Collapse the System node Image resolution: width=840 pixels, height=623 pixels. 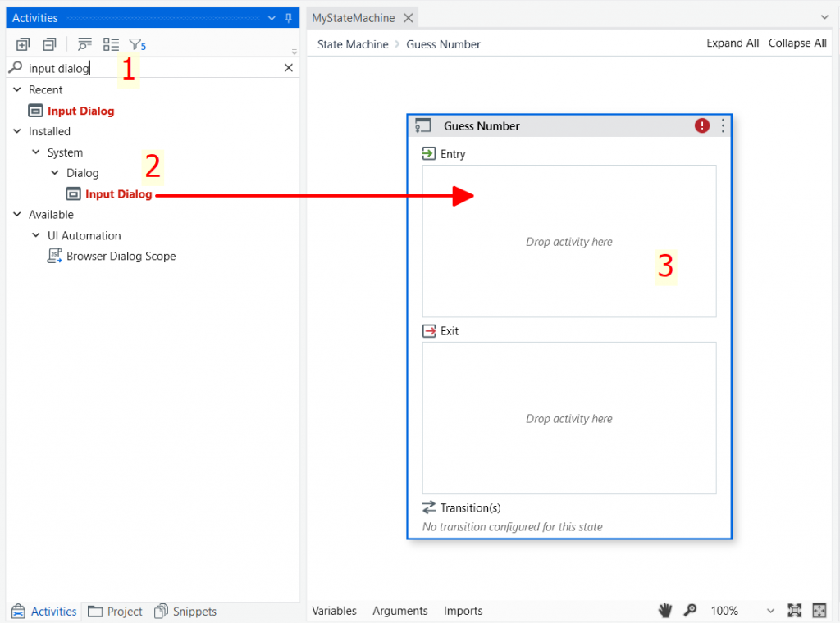pyautogui.click(x=36, y=152)
